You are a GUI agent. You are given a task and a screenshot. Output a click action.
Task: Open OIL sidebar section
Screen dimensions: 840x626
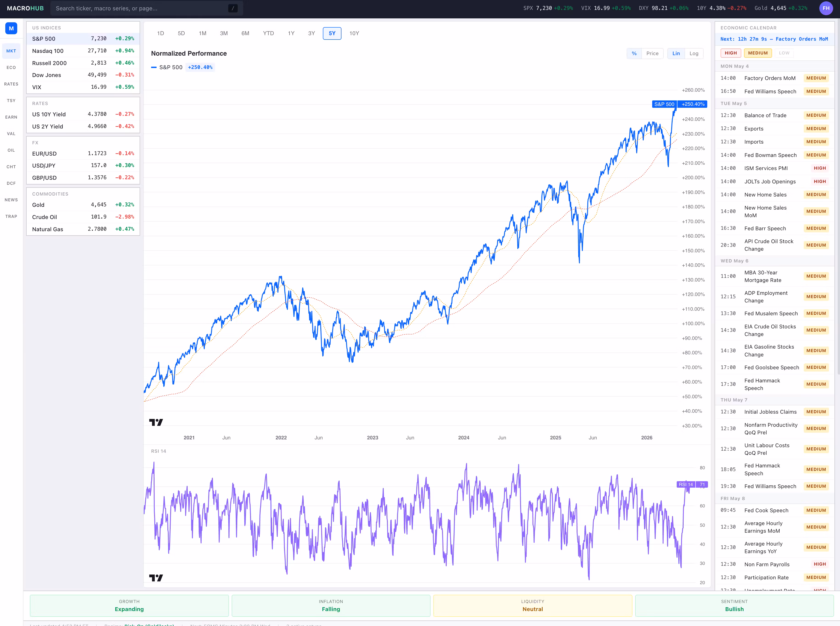point(11,151)
